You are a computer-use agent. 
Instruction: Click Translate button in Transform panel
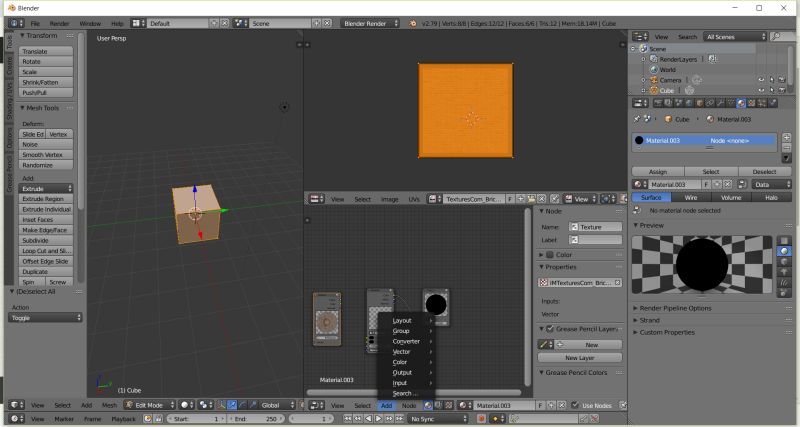(x=46, y=51)
